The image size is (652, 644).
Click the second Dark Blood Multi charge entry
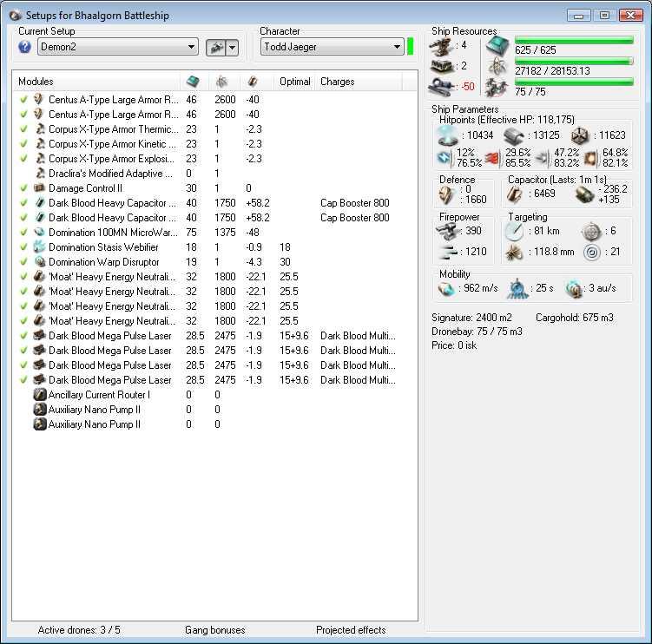[x=358, y=351]
